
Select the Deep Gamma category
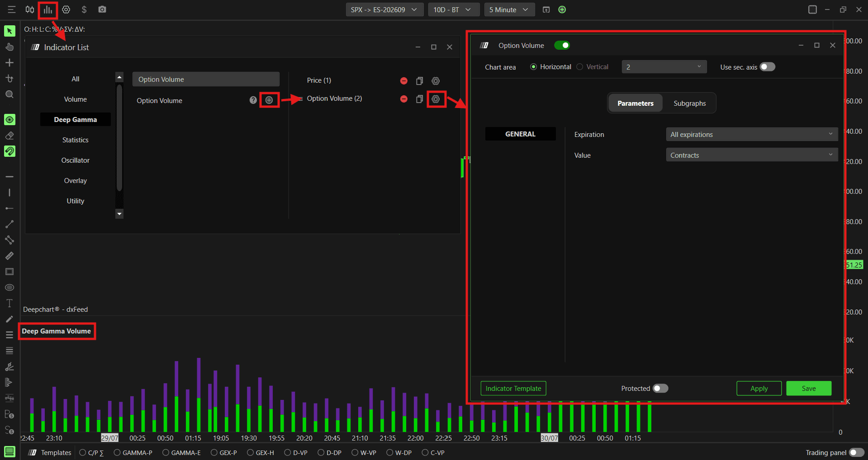tap(76, 119)
